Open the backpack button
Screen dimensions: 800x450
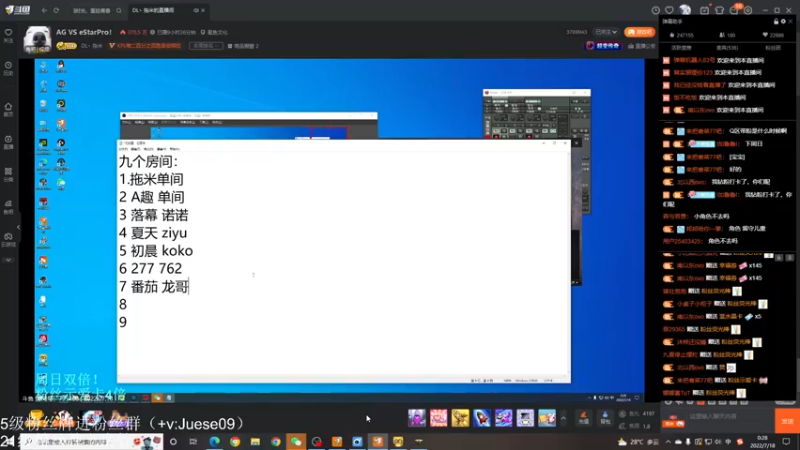pos(605,418)
